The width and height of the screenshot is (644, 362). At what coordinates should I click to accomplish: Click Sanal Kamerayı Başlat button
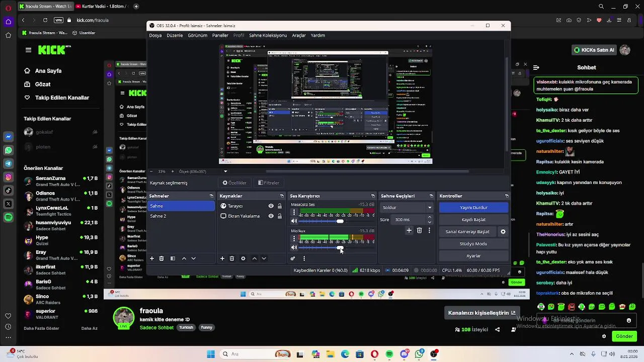coord(467,232)
